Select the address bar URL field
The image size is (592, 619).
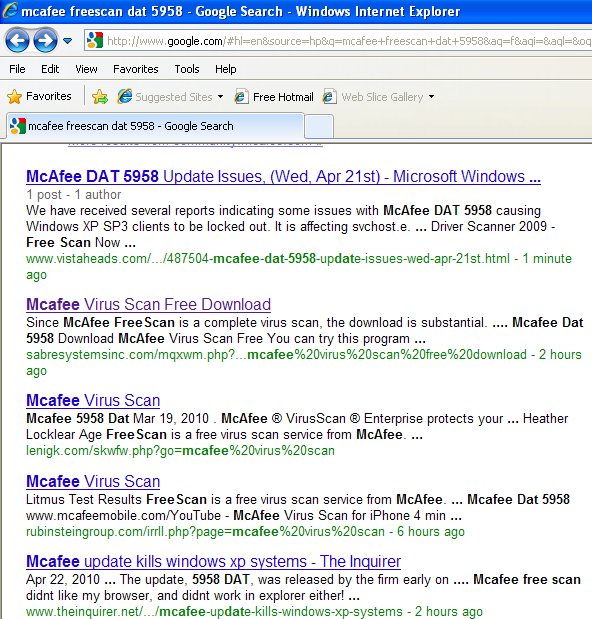(x=338, y=41)
